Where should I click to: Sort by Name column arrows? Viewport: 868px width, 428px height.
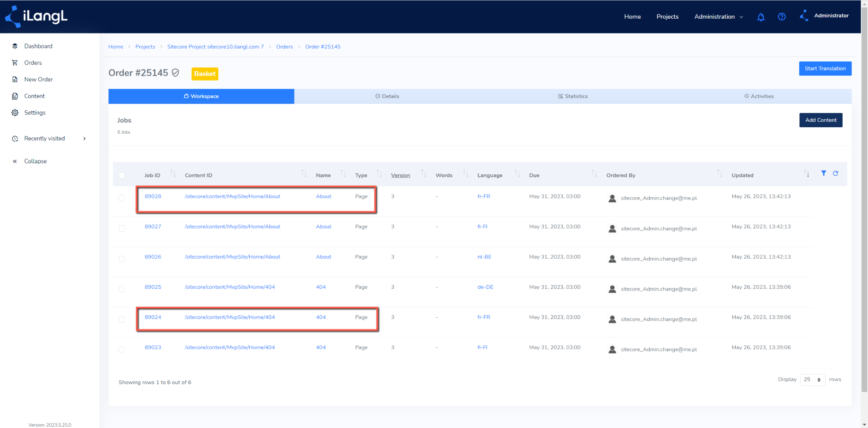coord(343,173)
